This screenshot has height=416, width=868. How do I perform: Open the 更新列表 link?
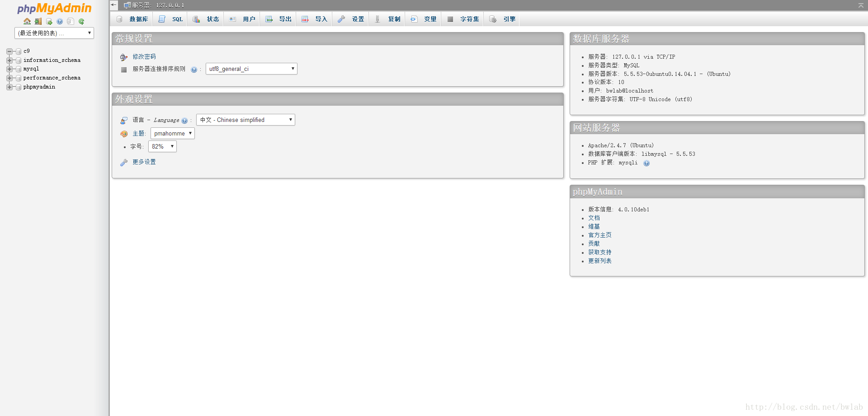pyautogui.click(x=600, y=261)
